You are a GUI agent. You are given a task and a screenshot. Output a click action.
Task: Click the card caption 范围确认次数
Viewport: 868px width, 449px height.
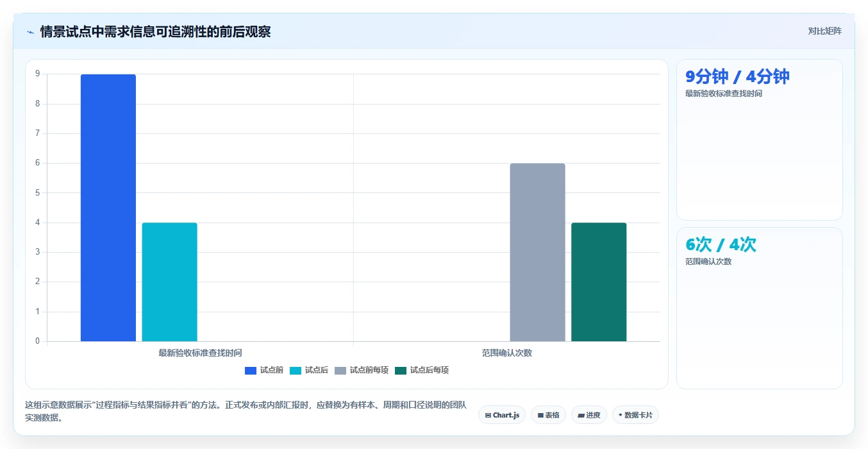pos(708,262)
